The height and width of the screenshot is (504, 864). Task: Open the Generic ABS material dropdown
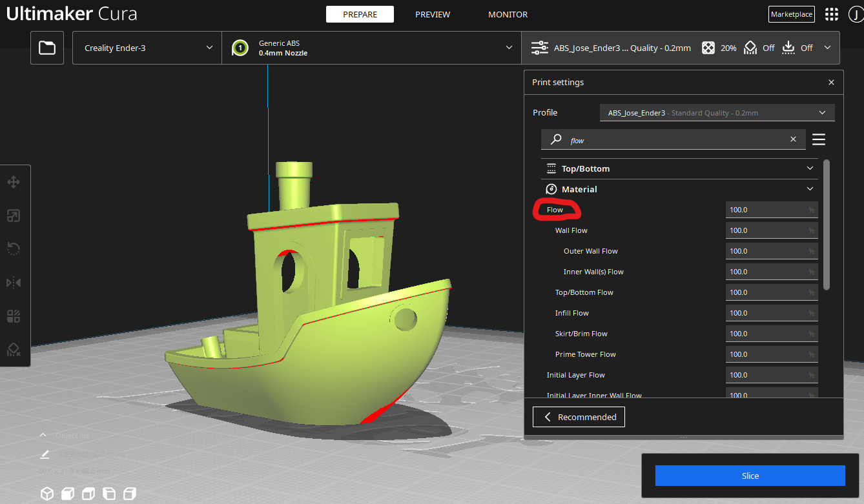[371, 48]
